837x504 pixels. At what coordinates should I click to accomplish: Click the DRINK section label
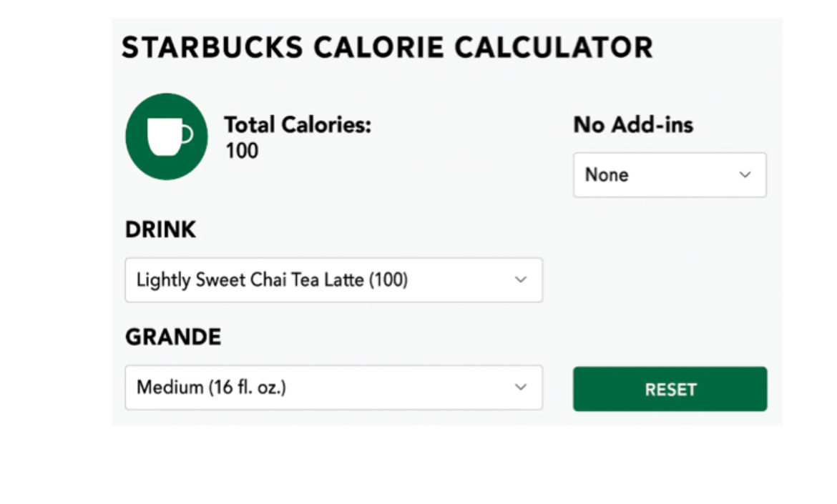(x=160, y=229)
